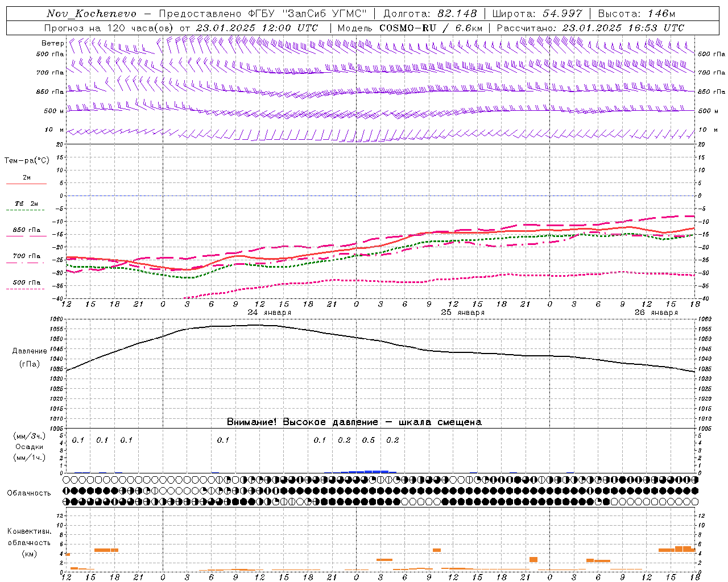Select the Долгота: 82.148 value

[x=430, y=14]
